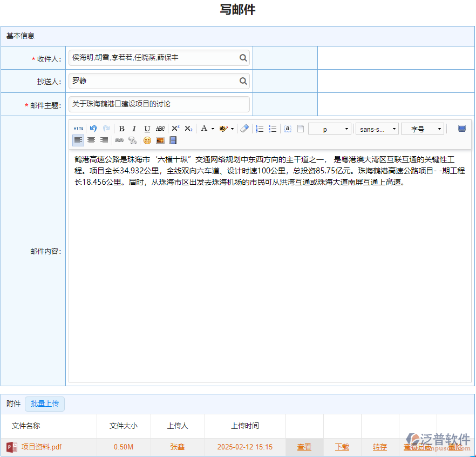
Task: Open the paragraph style dropdown
Action: click(x=329, y=129)
